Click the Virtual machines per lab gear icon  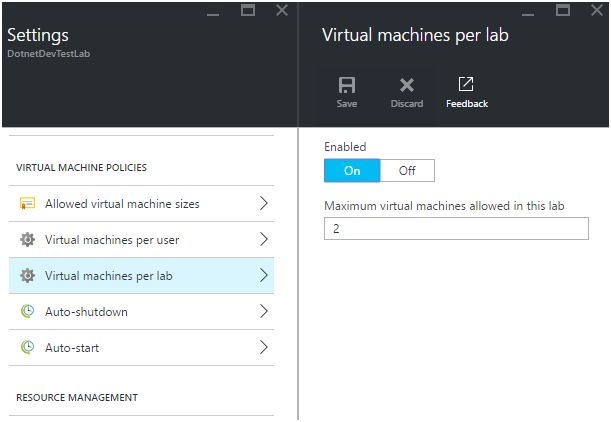tap(28, 276)
